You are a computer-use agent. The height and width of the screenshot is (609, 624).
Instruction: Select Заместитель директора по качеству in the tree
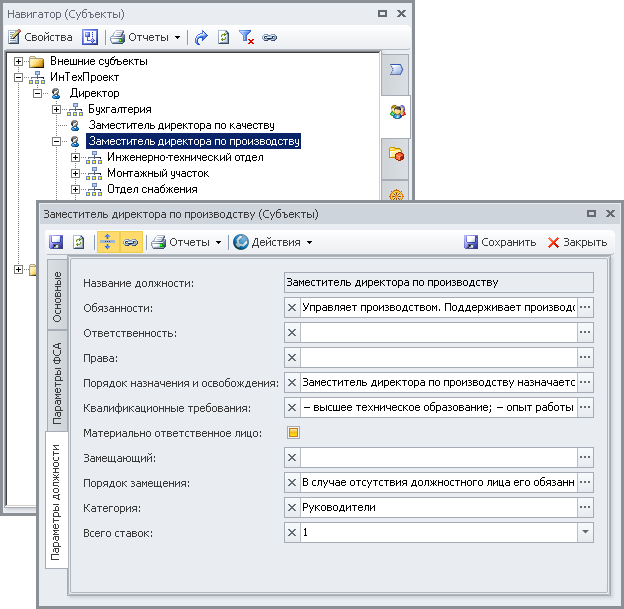pos(181,125)
